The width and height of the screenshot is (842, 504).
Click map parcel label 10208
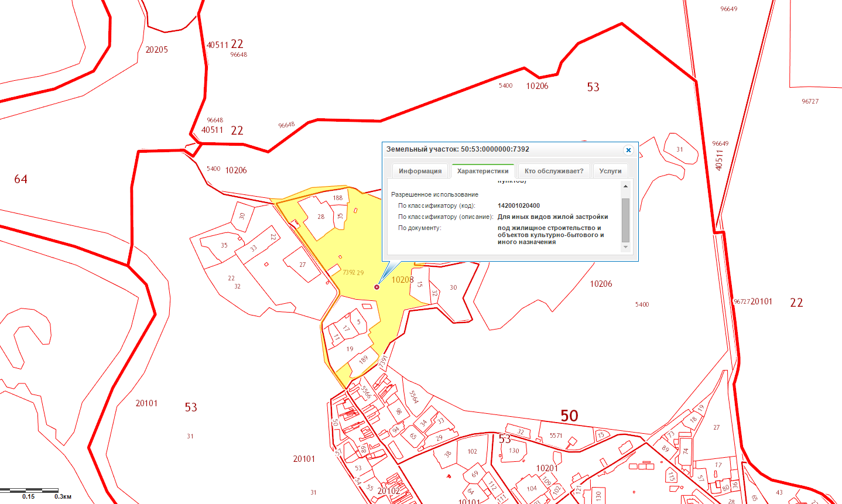403,280
